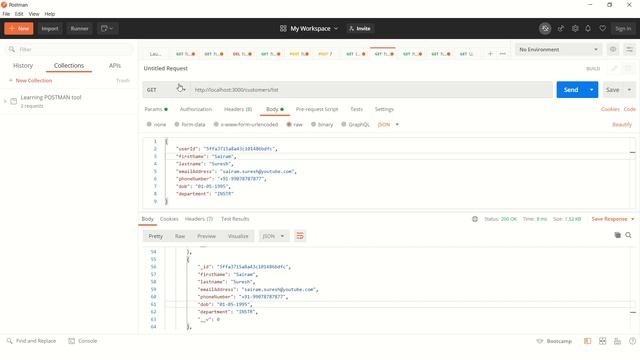
Task: Click the workspace grid icon beside My Workspace
Action: pos(283,29)
